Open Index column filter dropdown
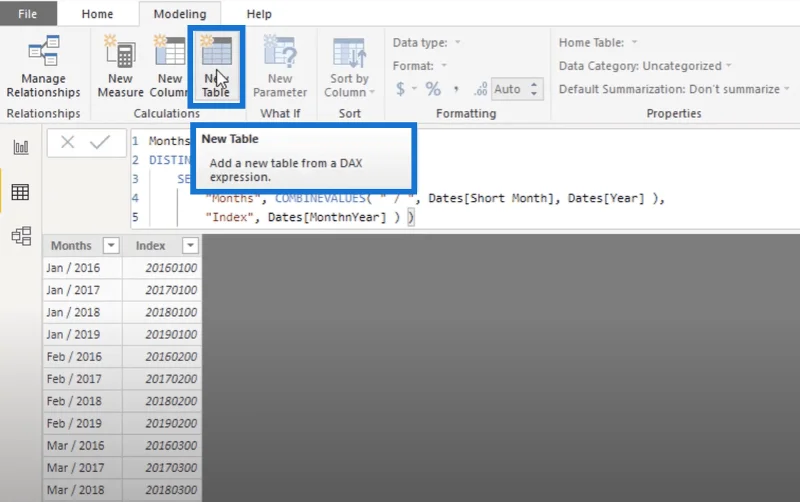 coord(190,246)
